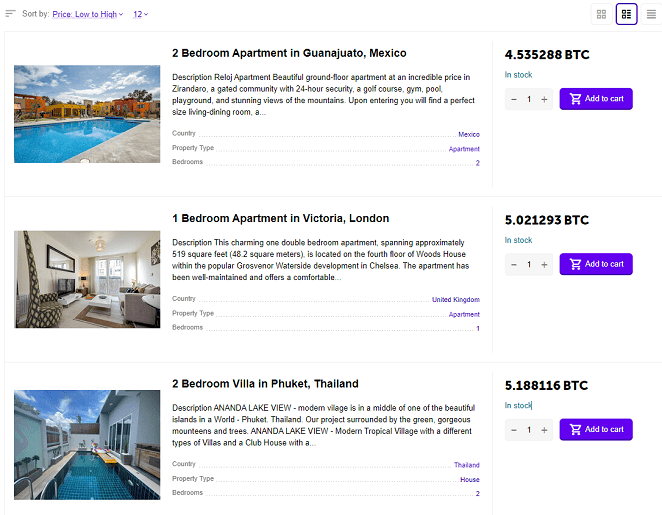Increase quantity for Guanajuato apartment
This screenshot has height=515, width=662.
click(x=544, y=99)
